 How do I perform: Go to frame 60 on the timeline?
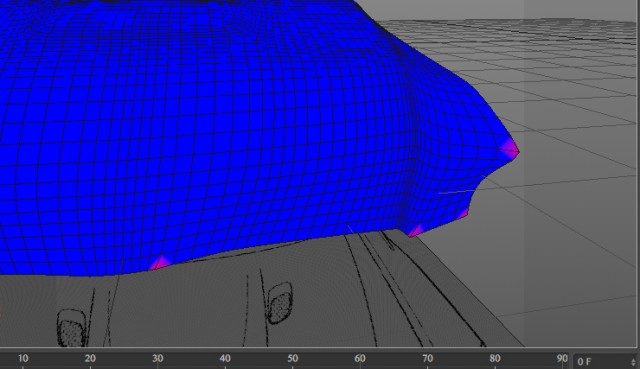click(x=360, y=359)
